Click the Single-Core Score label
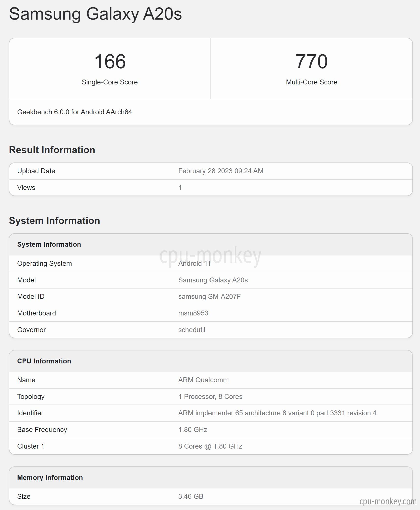 110,82
